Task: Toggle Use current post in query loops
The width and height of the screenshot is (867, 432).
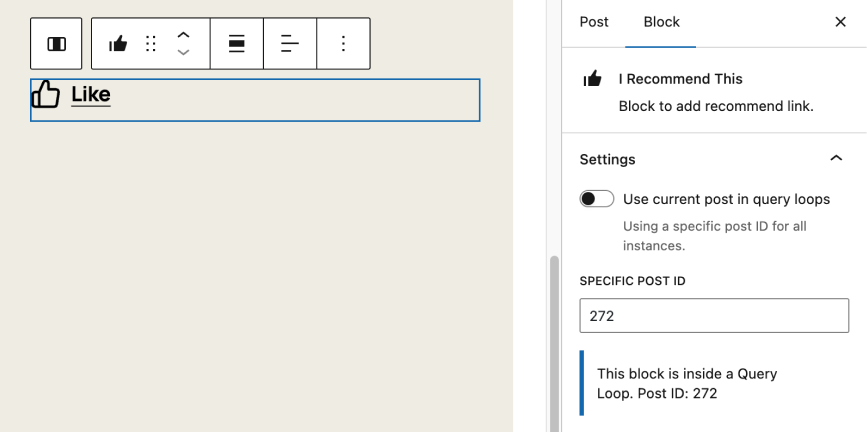Action: pyautogui.click(x=597, y=199)
